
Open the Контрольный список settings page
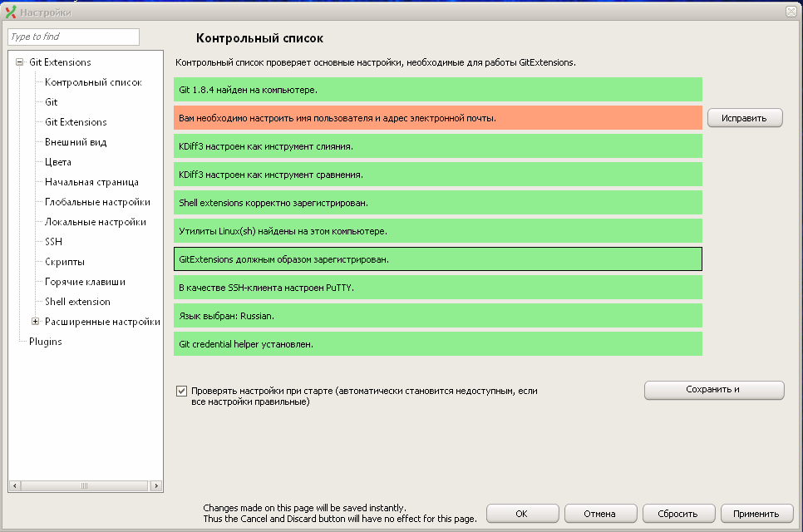pos(93,82)
